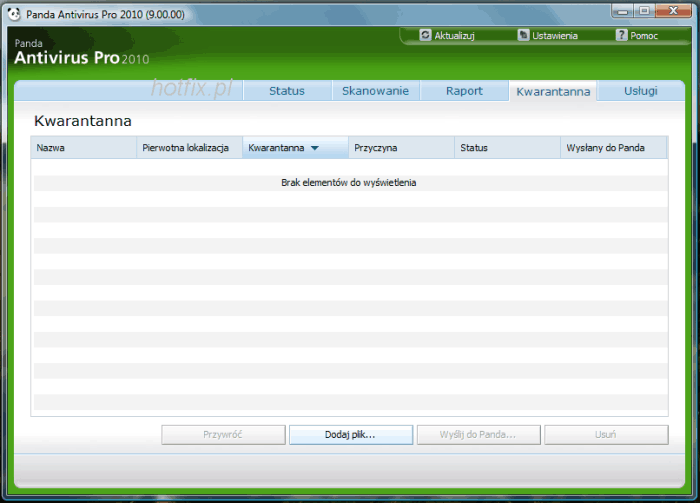The height and width of the screenshot is (503, 700).
Task: Click the Pomoc question mark icon
Action: pyautogui.click(x=621, y=35)
